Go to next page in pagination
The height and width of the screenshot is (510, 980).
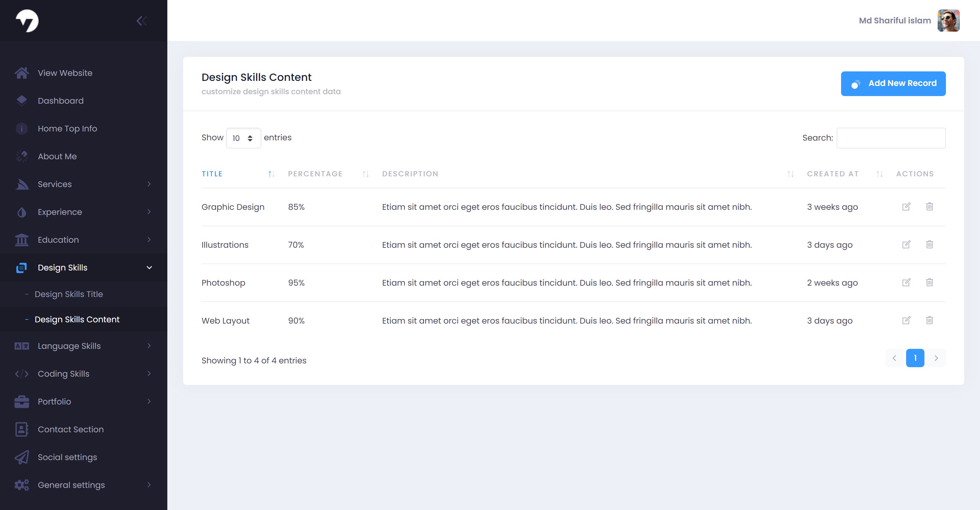(936, 358)
